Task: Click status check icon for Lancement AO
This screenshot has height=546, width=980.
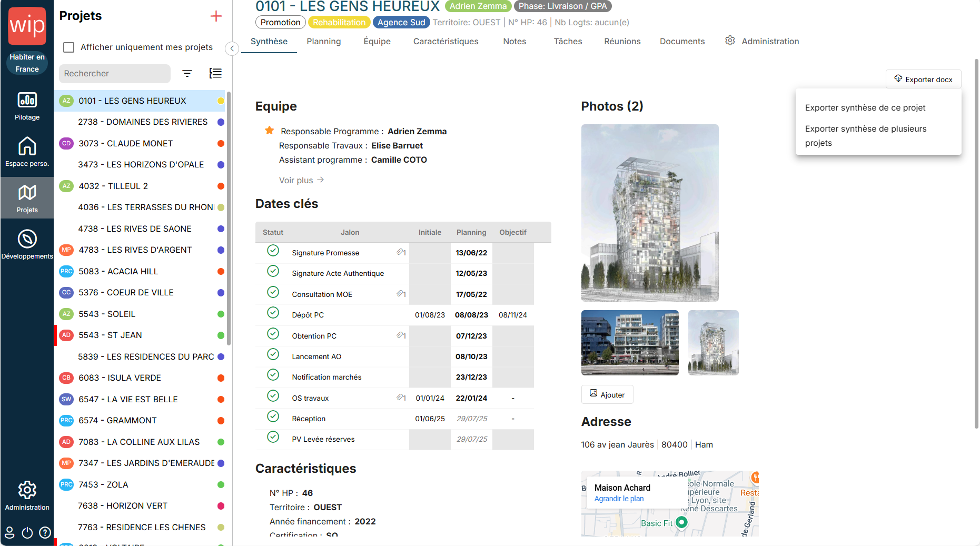Action: tap(273, 354)
